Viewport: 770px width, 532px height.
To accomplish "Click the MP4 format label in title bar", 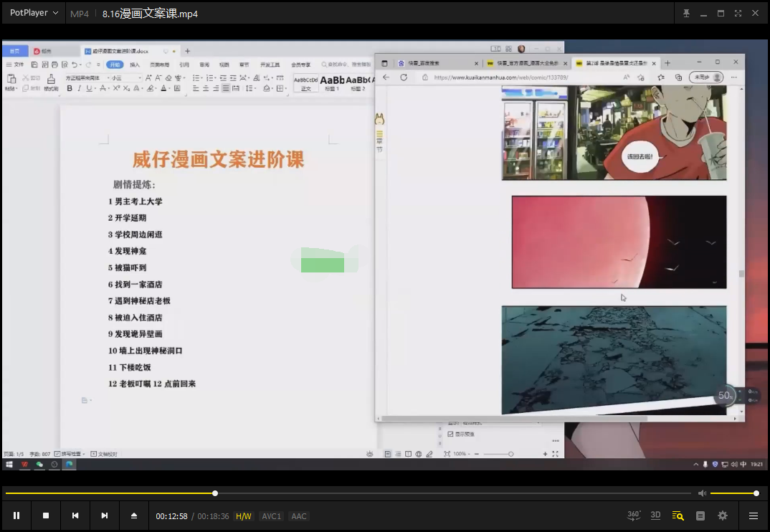I will click(x=80, y=14).
